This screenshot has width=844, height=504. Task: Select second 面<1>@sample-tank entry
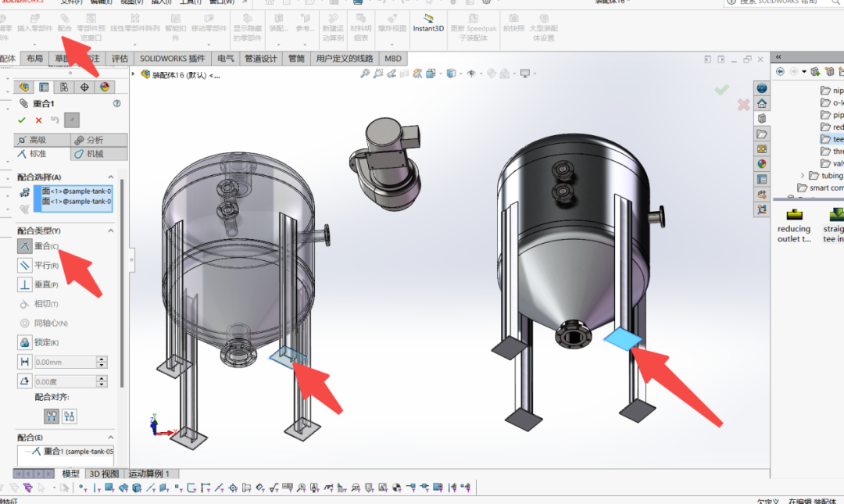[x=76, y=202]
